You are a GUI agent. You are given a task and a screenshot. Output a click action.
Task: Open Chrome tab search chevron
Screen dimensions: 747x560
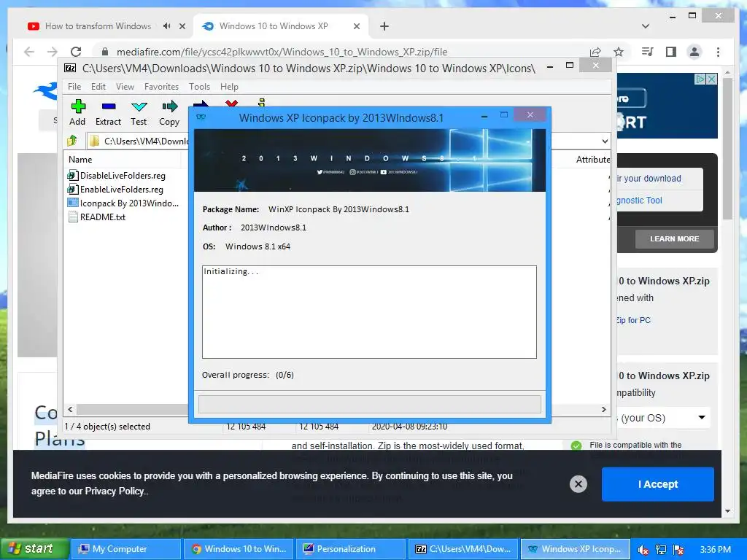point(646,26)
